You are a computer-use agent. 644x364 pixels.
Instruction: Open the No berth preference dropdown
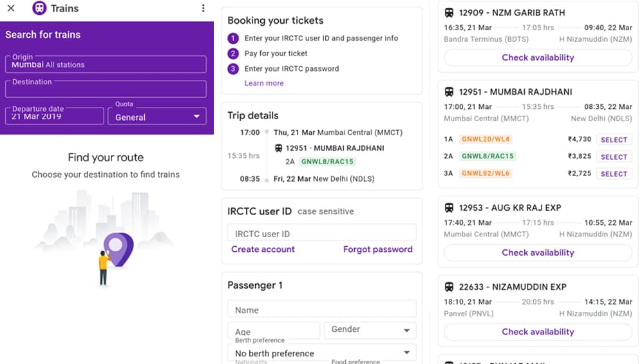click(x=322, y=353)
